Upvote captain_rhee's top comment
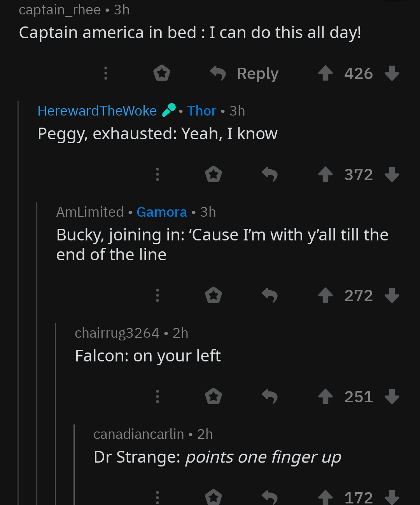Screen dimensions: 420x505 (325, 73)
